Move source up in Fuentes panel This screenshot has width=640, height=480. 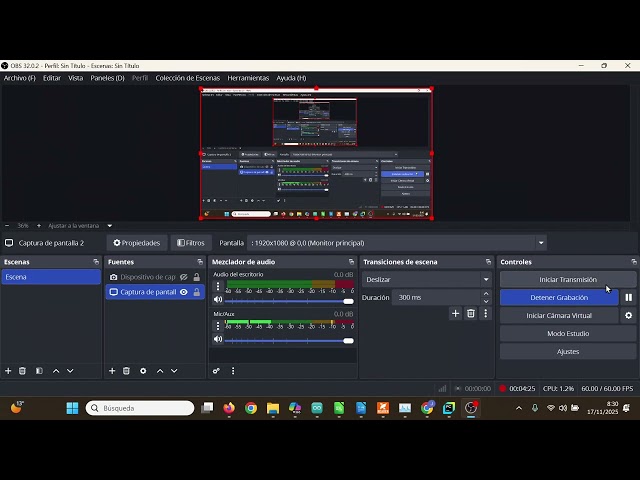[x=160, y=371]
